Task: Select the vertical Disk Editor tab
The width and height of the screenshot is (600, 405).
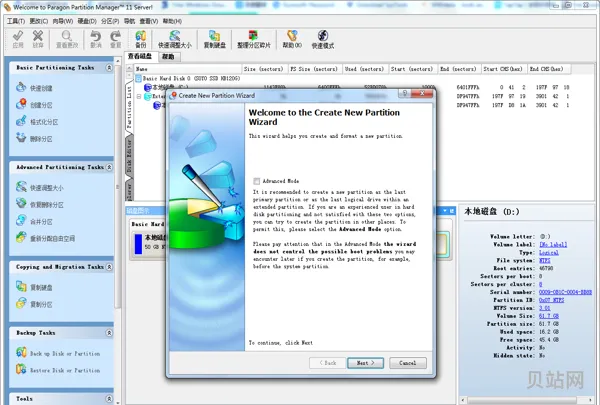Action: pyautogui.click(x=129, y=155)
